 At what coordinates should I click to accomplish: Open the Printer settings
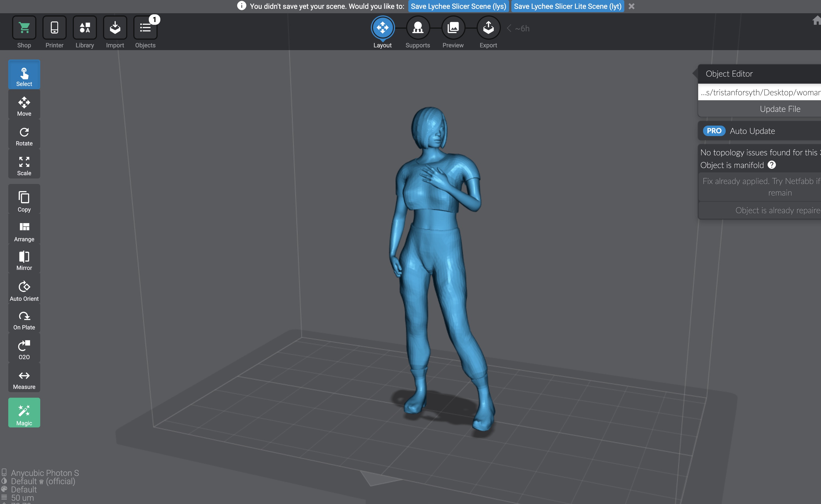[54, 28]
